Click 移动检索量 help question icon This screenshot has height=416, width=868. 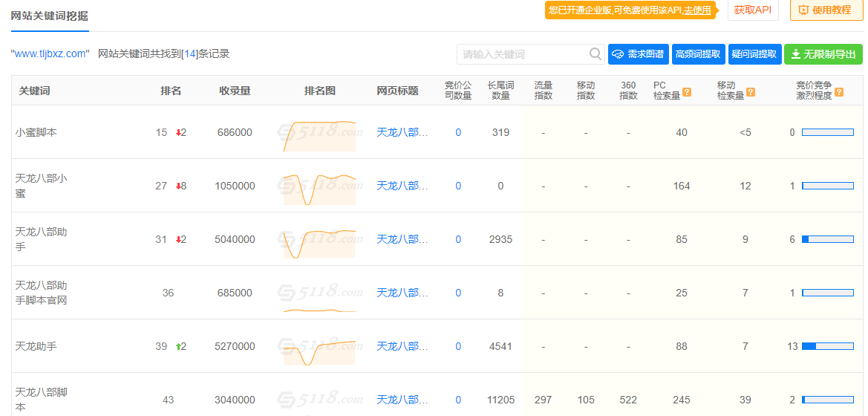751,92
